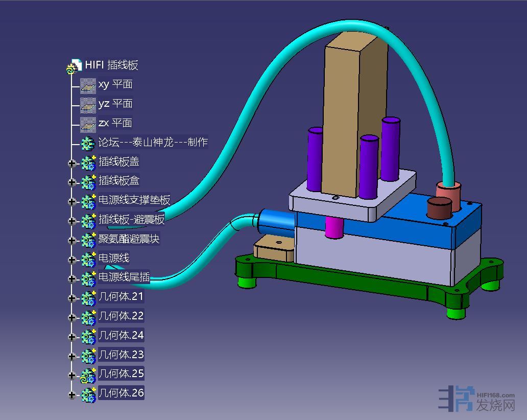Image resolution: width=527 pixels, height=420 pixels.
Task: Click the icon beside 论坛---泰山神龙---制作
Action: 88,144
